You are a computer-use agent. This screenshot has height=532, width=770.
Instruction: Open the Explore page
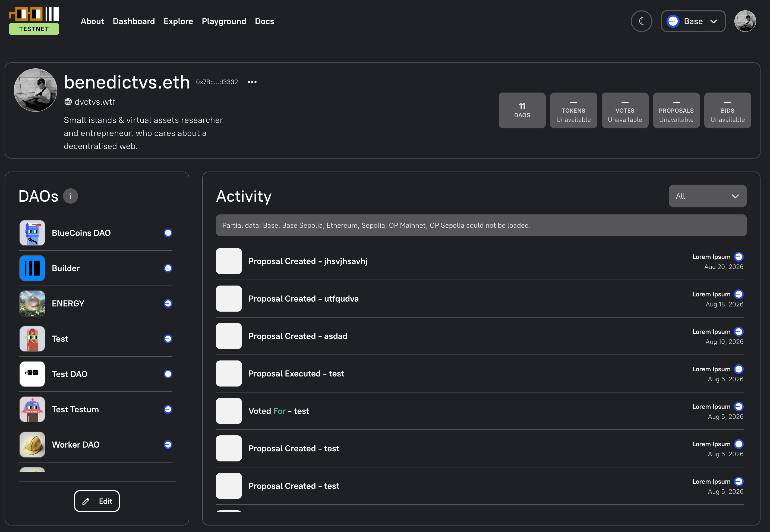[x=178, y=21]
